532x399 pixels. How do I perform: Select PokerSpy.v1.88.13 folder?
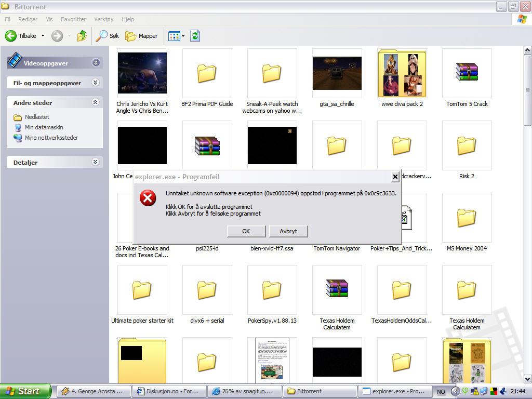point(272,290)
